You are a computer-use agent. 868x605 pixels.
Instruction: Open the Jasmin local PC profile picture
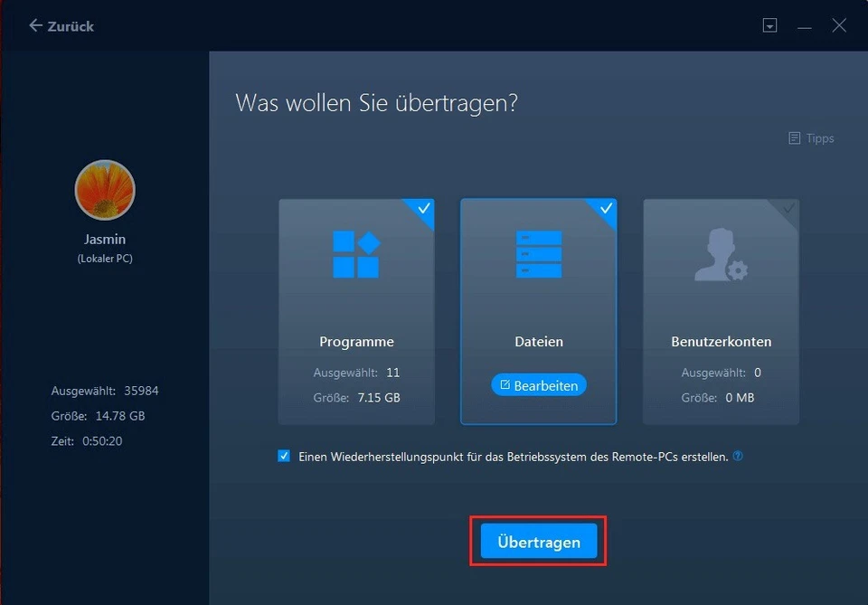[x=104, y=190]
